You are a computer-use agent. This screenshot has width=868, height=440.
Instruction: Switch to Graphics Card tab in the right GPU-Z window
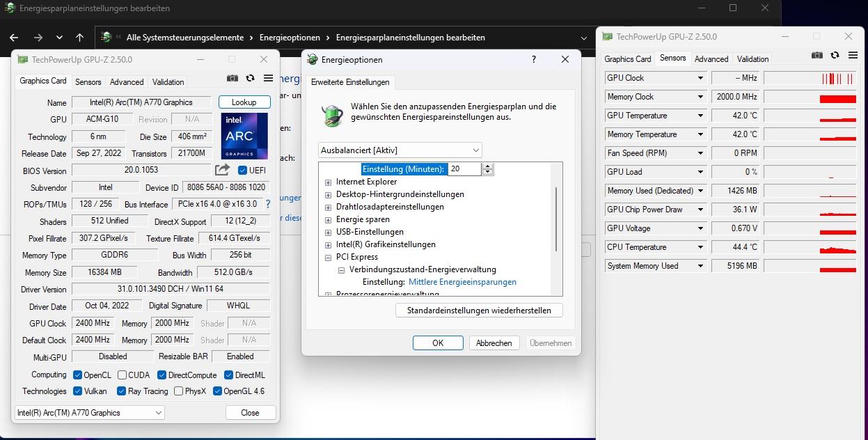point(628,59)
